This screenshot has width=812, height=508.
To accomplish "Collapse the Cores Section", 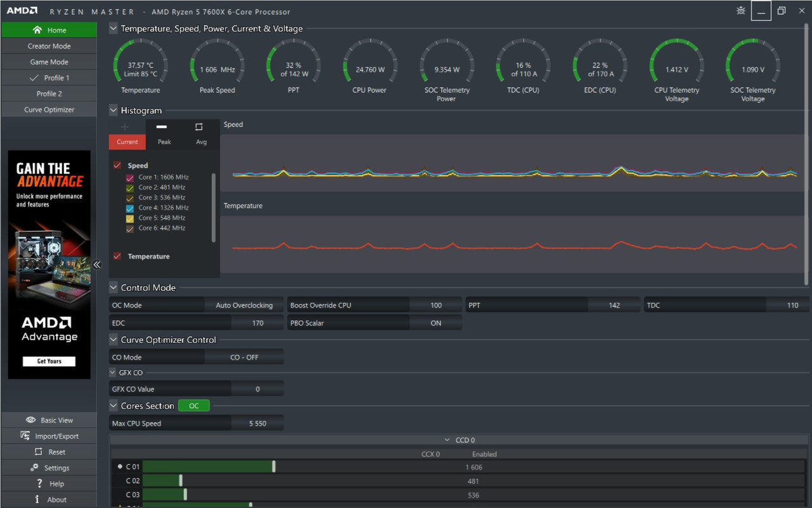I will pyautogui.click(x=114, y=405).
